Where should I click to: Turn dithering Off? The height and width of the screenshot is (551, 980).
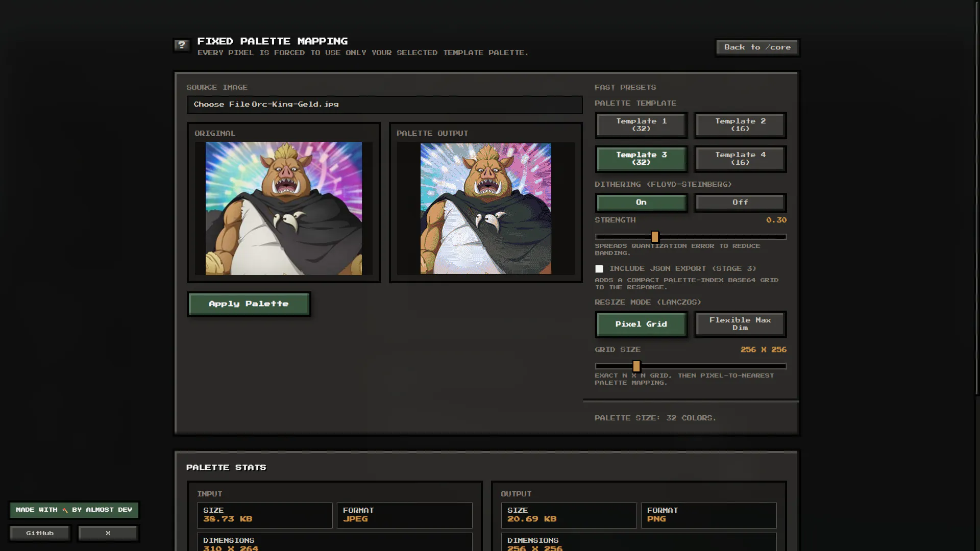tap(740, 203)
